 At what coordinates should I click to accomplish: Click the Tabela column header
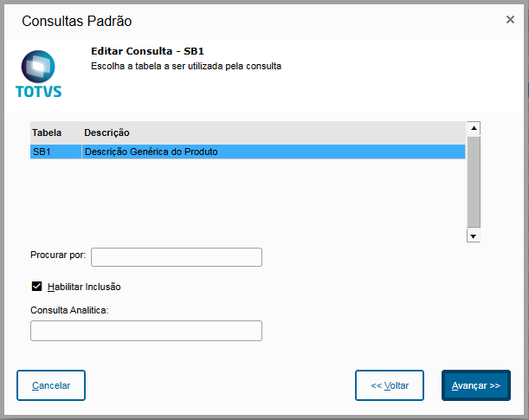tap(47, 132)
